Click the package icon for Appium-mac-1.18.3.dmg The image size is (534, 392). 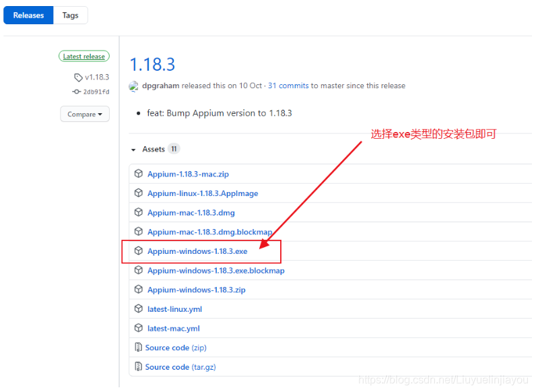point(138,213)
